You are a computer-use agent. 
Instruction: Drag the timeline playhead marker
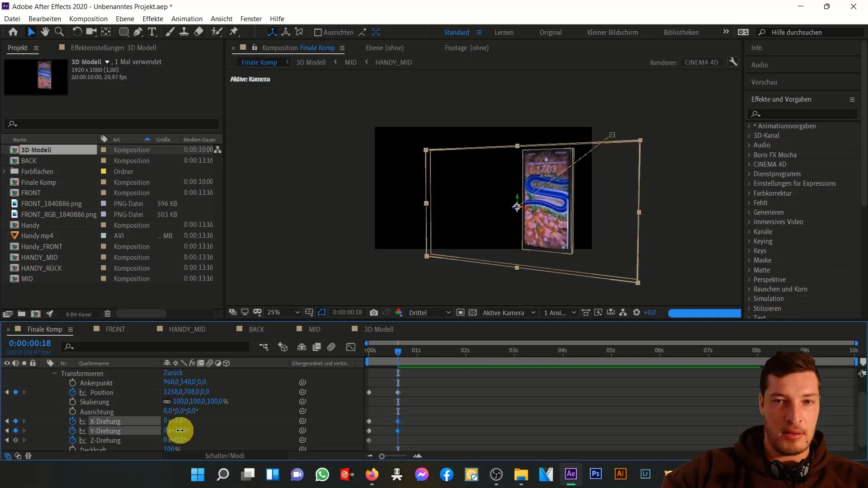(399, 350)
